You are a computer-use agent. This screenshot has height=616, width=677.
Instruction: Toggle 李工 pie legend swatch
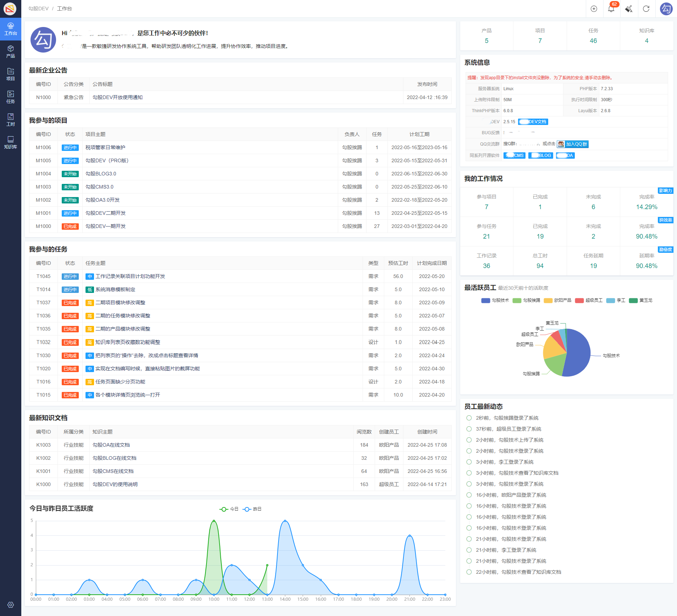click(x=611, y=301)
